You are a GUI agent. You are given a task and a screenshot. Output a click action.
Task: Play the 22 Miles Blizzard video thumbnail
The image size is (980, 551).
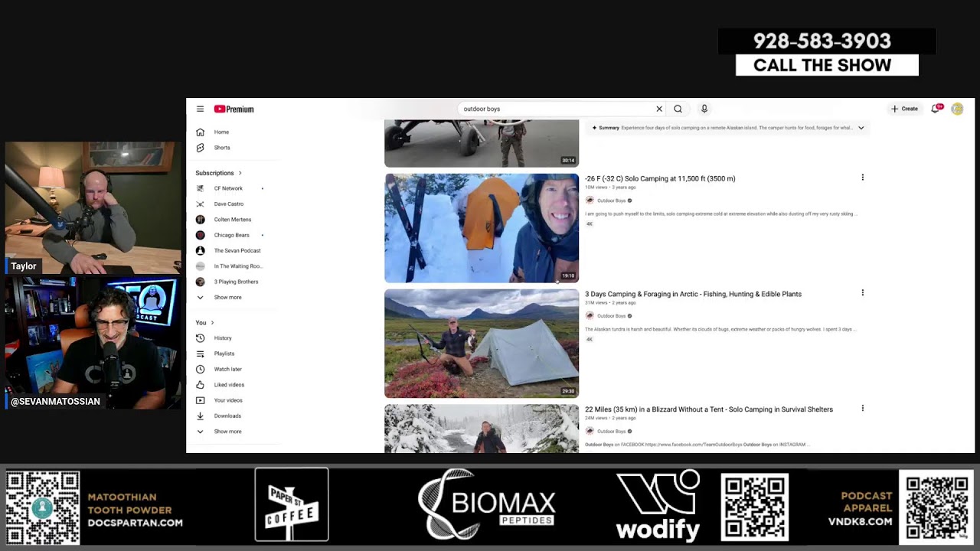482,429
